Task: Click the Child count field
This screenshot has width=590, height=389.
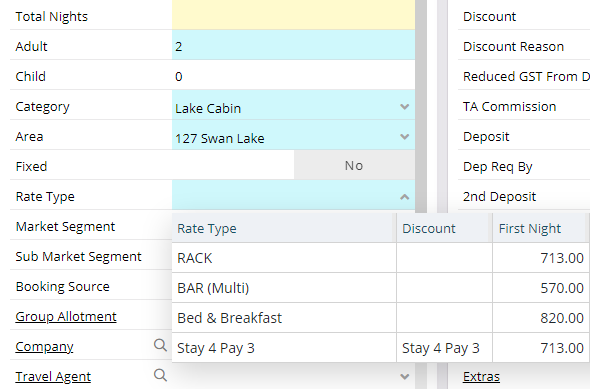Action: 293,75
